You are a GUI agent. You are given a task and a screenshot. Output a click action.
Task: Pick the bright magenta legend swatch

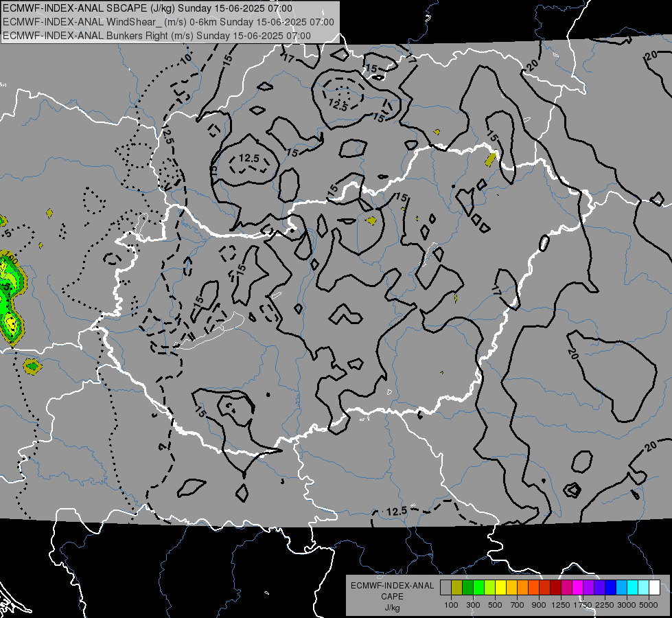pos(578,588)
